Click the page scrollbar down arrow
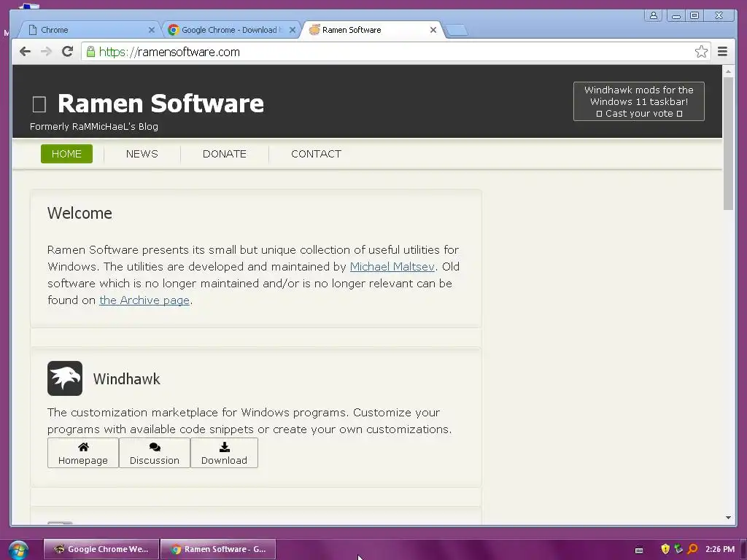747x560 pixels. click(x=729, y=518)
